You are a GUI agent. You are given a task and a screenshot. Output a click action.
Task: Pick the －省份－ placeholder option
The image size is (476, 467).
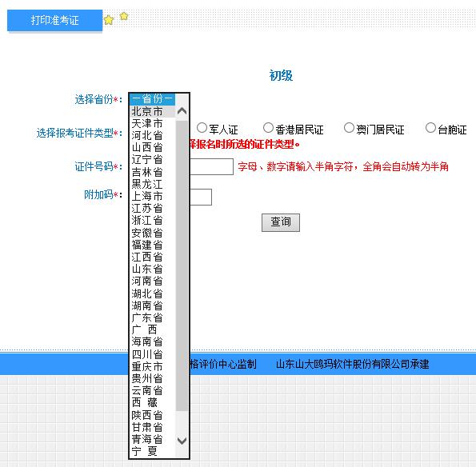153,99
